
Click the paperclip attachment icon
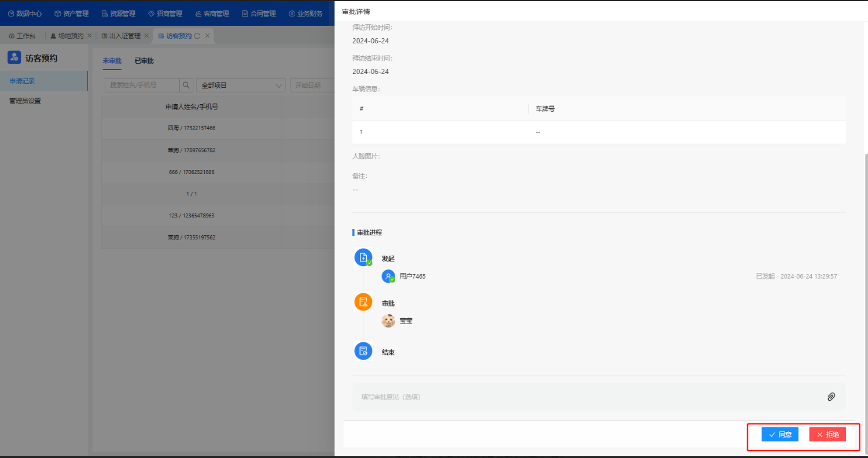(x=831, y=397)
